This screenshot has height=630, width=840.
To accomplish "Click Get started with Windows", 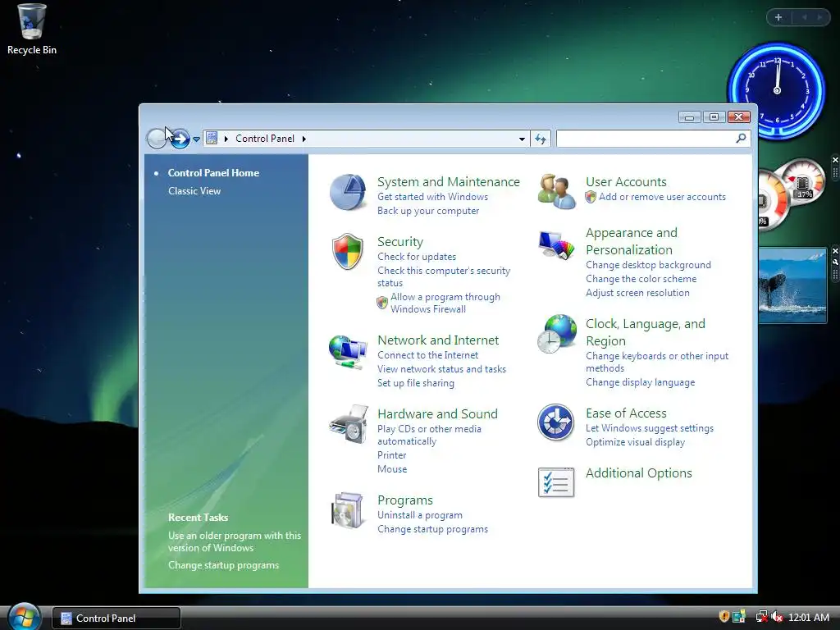I will point(432,197).
